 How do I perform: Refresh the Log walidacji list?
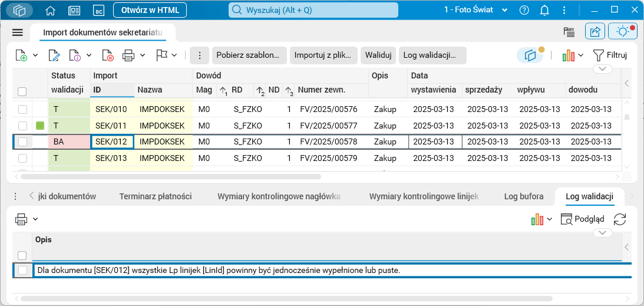click(620, 219)
